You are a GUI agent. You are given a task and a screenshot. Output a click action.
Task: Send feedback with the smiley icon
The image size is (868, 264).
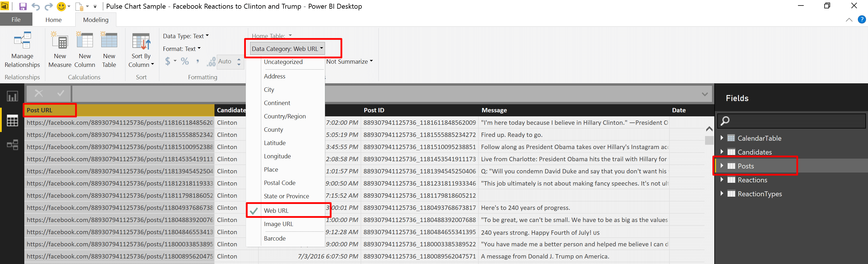click(x=61, y=6)
